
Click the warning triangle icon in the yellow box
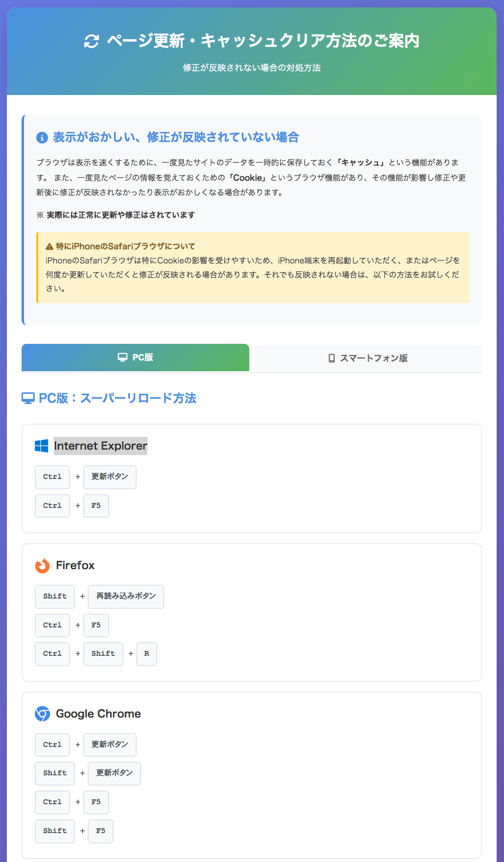pos(49,246)
